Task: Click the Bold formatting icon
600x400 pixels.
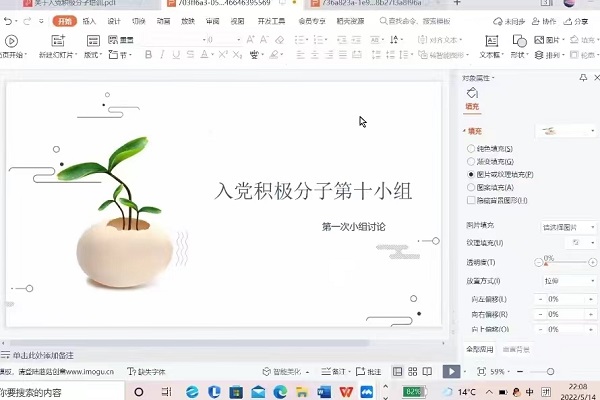Action: [148, 55]
